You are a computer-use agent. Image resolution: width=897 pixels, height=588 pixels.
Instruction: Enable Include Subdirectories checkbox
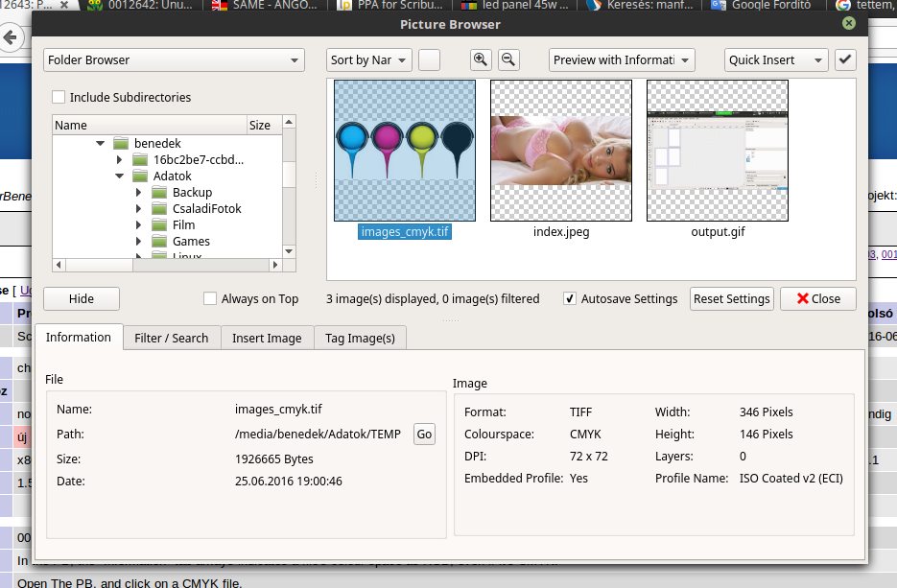pyautogui.click(x=59, y=97)
